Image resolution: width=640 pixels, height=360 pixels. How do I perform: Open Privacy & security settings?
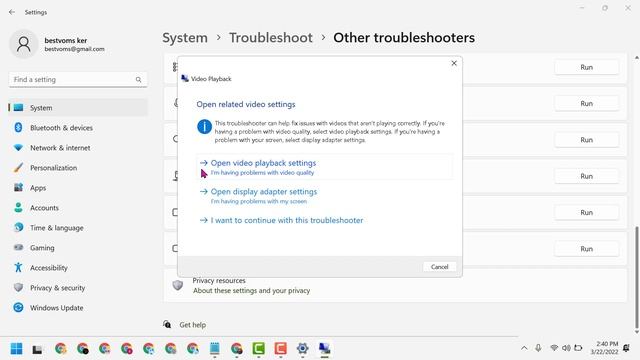78,288
